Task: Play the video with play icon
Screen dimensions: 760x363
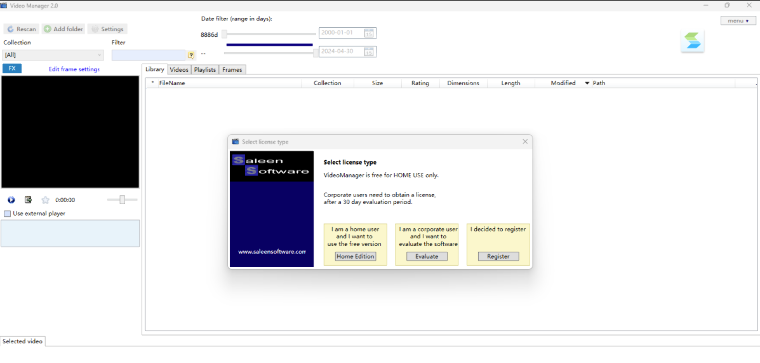Action: (11, 200)
